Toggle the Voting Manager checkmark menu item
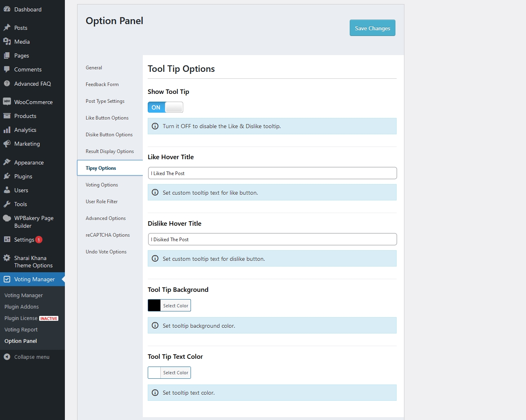The height and width of the screenshot is (420, 526). 7,279
